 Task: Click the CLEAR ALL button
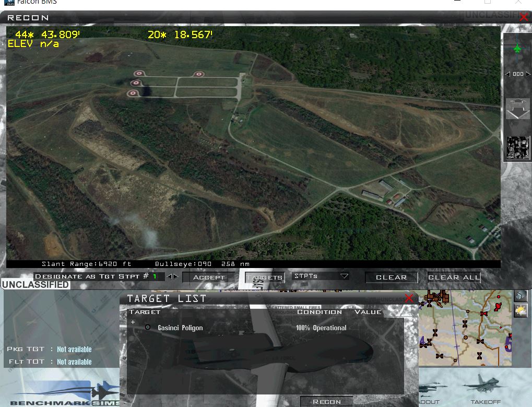point(454,277)
